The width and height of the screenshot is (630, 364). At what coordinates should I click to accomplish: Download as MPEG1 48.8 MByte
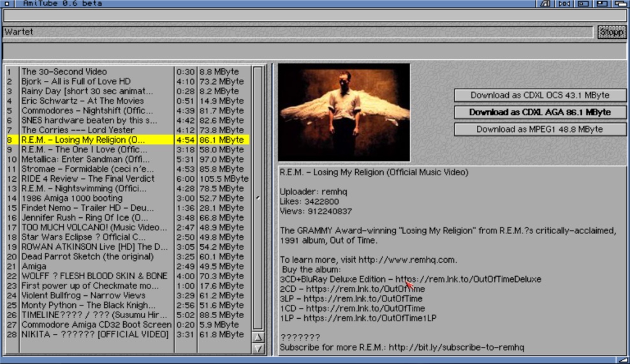[540, 129]
